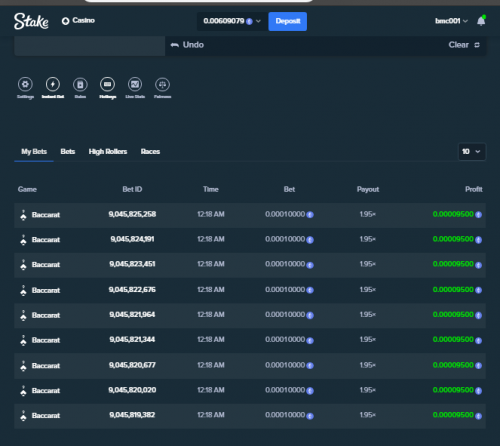500x446 pixels.
Task: Switch to the High Rollers tab
Action: [x=108, y=152]
